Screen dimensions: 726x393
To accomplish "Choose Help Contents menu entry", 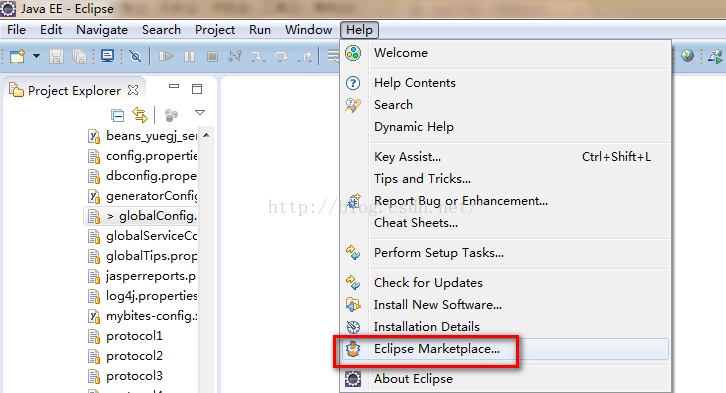I will click(506, 83).
